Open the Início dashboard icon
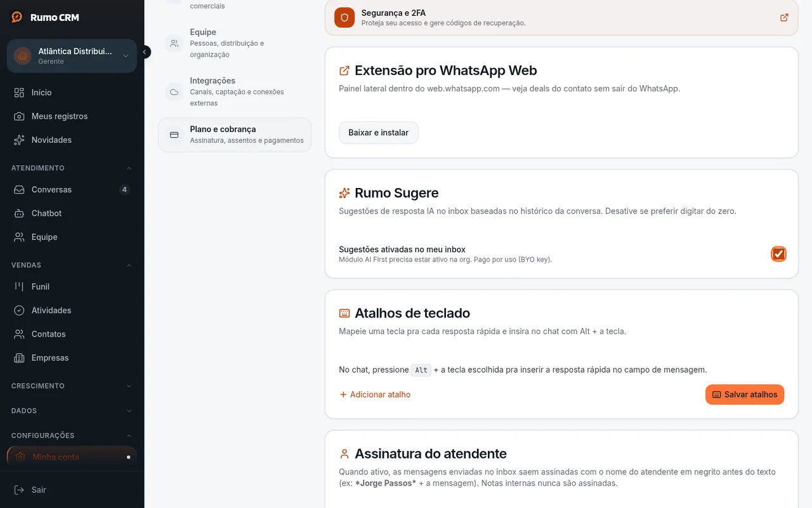 (x=20, y=93)
